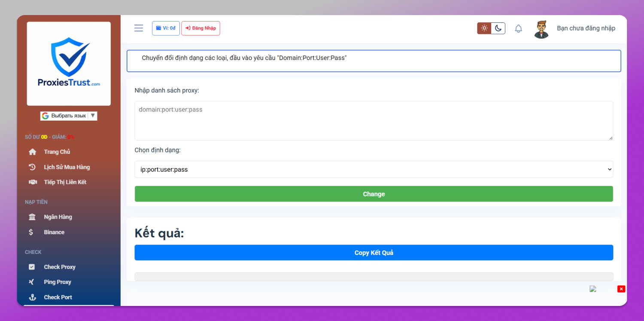Click the NẠP TIỀN section header
The width and height of the screenshot is (644, 321).
point(36,202)
